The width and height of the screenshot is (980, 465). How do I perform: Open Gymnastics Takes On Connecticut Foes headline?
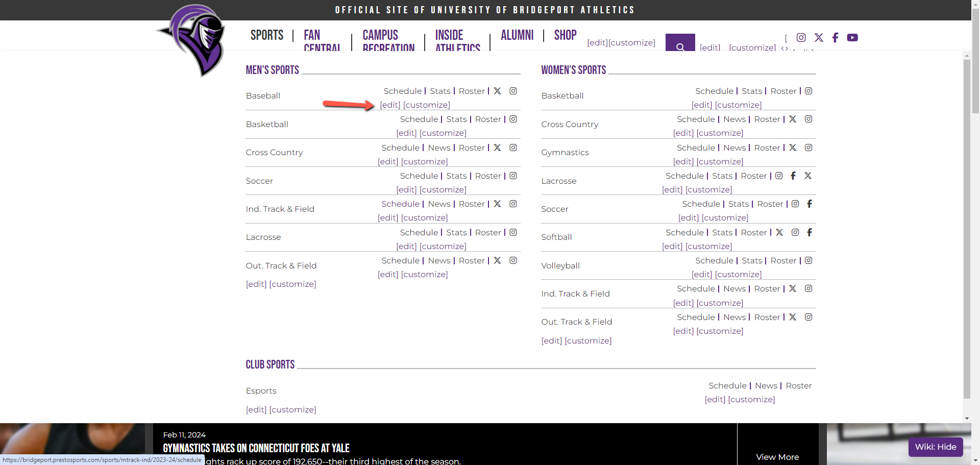tap(256, 448)
